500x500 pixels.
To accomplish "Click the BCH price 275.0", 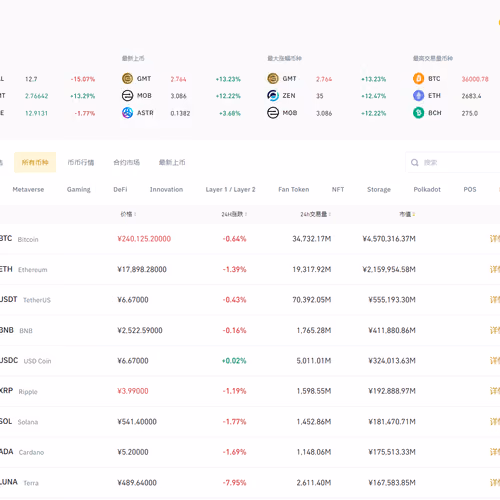I will tap(470, 113).
